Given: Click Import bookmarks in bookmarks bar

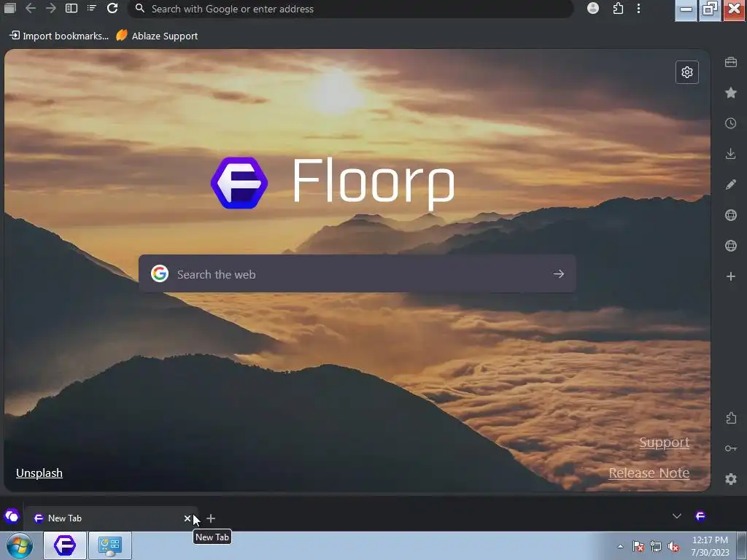Looking at the screenshot, I should coord(59,36).
